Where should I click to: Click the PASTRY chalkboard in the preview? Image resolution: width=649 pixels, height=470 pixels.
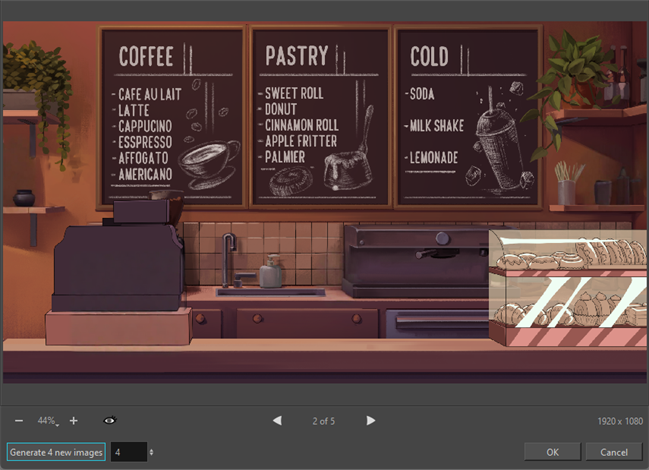tap(320, 115)
